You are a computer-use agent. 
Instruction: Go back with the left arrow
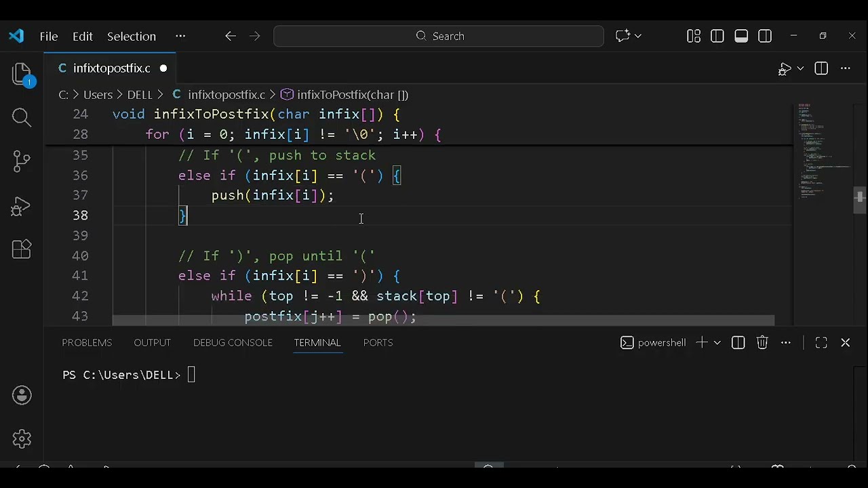point(231,36)
